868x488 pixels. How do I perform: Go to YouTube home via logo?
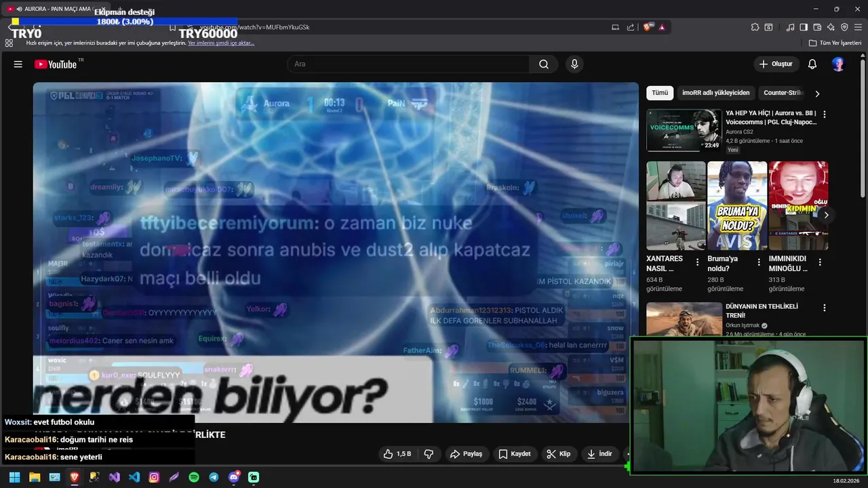(56, 64)
